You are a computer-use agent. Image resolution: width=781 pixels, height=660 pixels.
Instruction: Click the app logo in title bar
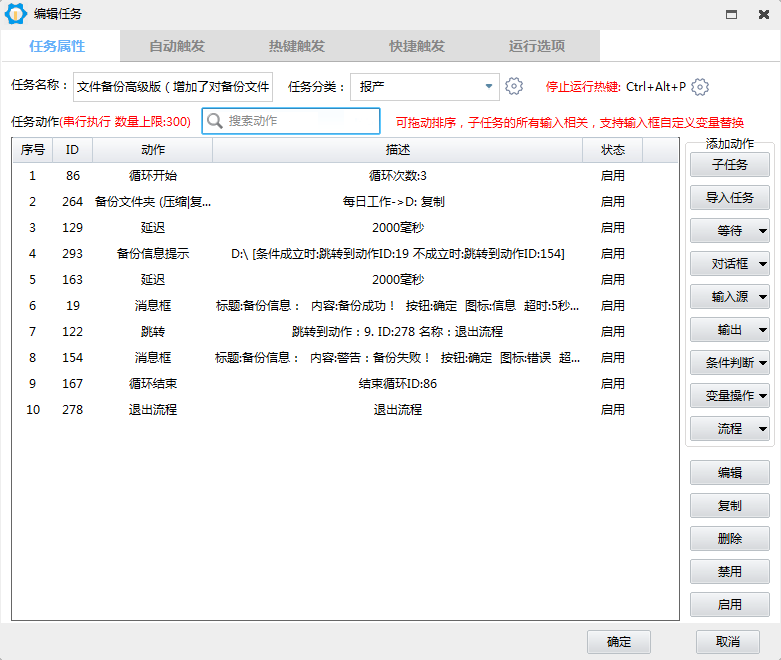coord(15,14)
